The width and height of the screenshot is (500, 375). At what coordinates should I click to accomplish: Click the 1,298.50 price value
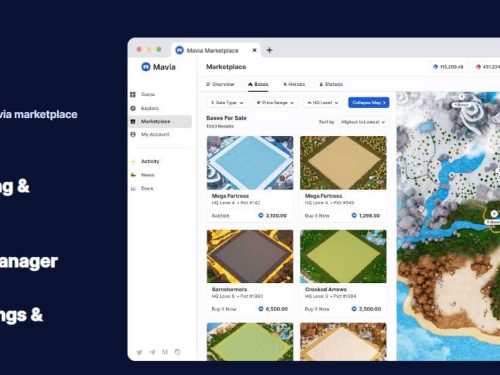click(x=369, y=216)
